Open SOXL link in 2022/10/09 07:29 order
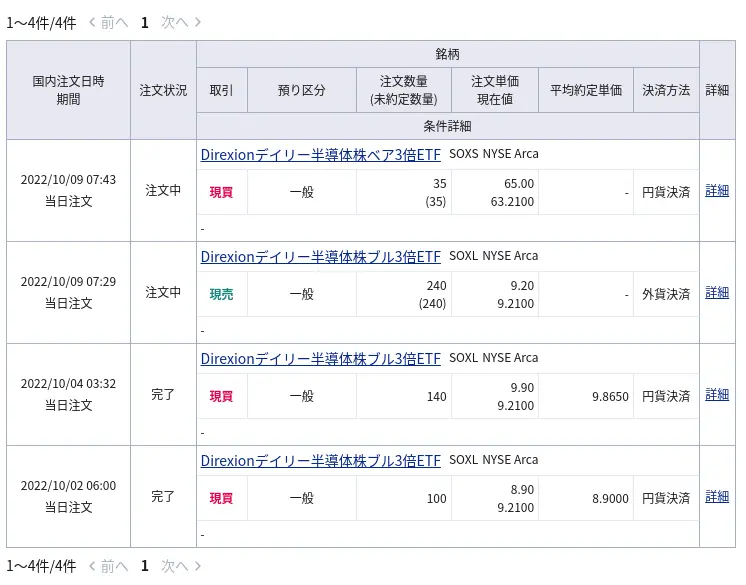This screenshot has width=746, height=585. [320, 257]
